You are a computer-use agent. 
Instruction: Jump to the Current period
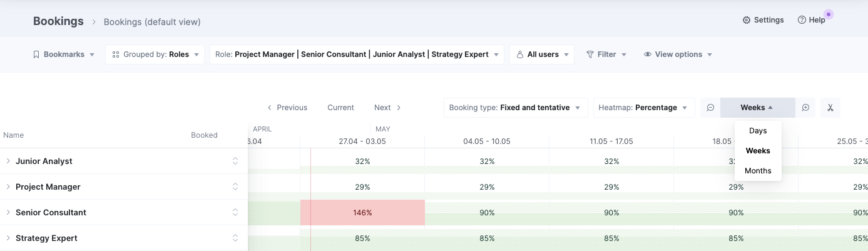coord(340,108)
